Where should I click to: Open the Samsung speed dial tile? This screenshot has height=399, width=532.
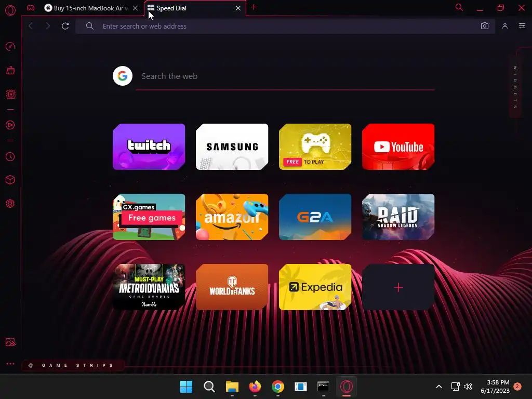[x=232, y=147]
